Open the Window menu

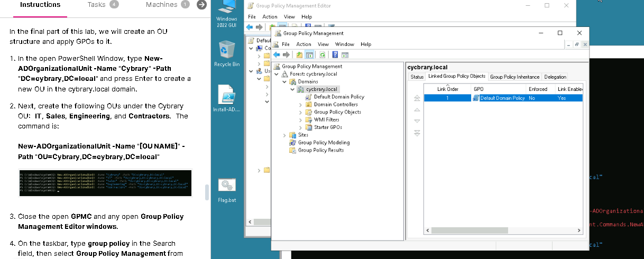(344, 44)
